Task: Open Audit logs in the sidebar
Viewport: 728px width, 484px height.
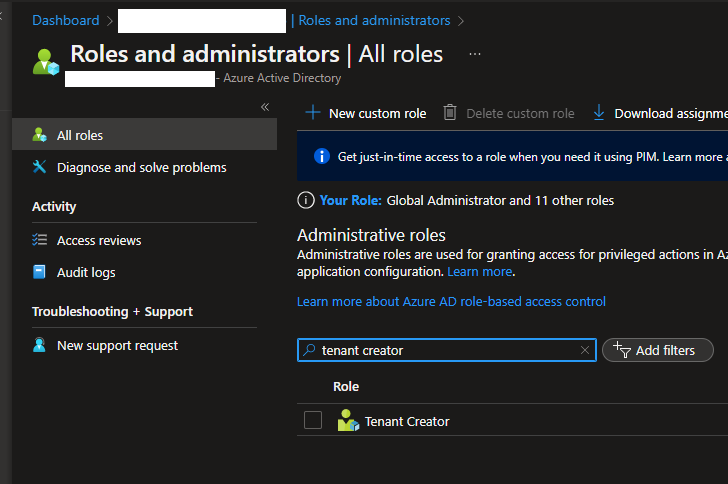Action: (86, 272)
